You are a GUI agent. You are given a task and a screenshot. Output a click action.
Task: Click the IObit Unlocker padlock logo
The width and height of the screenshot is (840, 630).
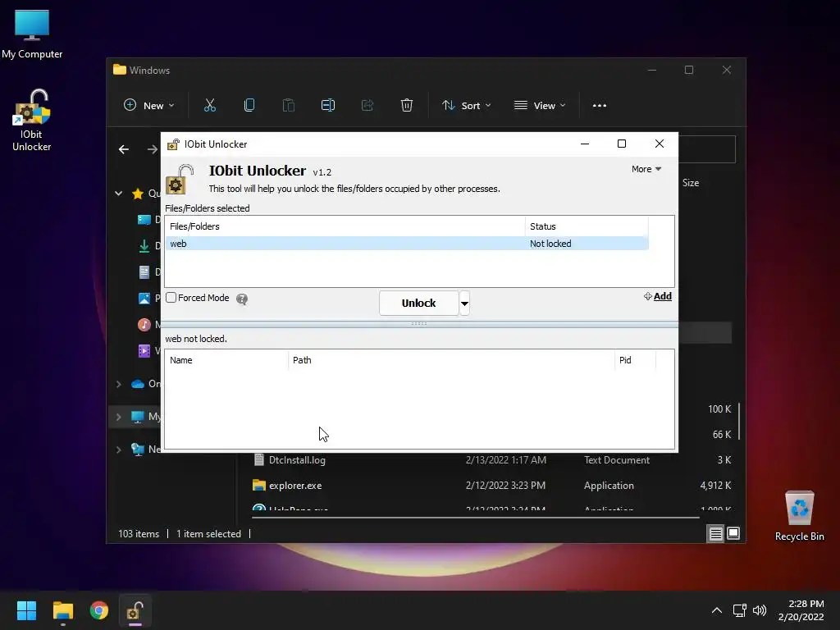pos(180,179)
